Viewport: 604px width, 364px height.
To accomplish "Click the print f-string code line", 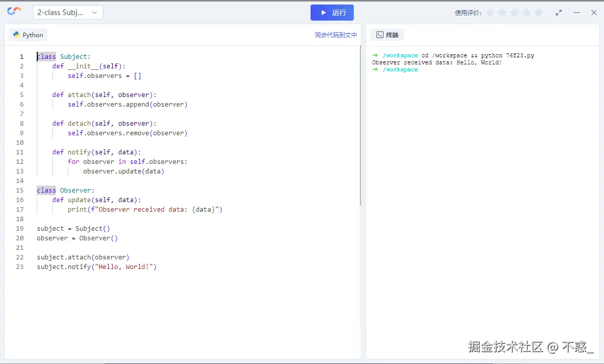I will (145, 210).
